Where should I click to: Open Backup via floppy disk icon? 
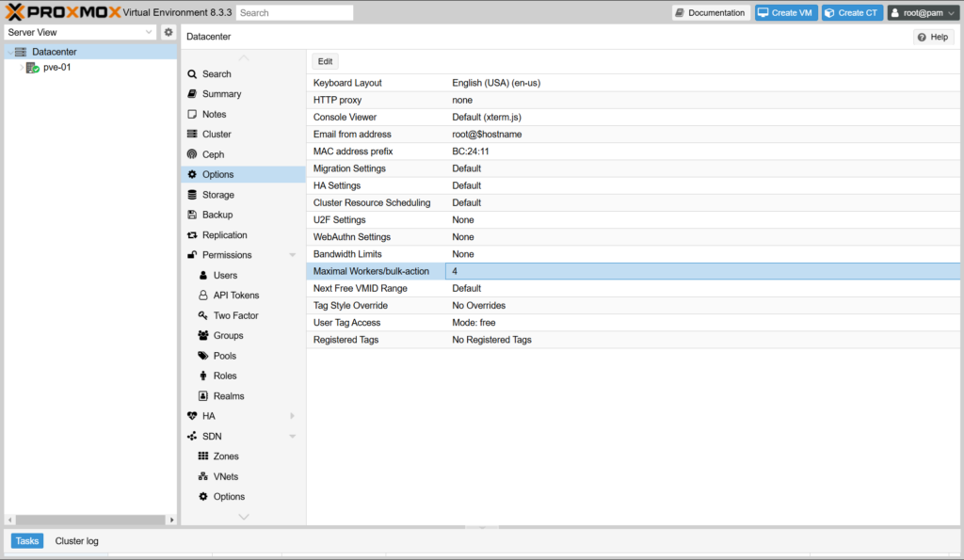[192, 215]
